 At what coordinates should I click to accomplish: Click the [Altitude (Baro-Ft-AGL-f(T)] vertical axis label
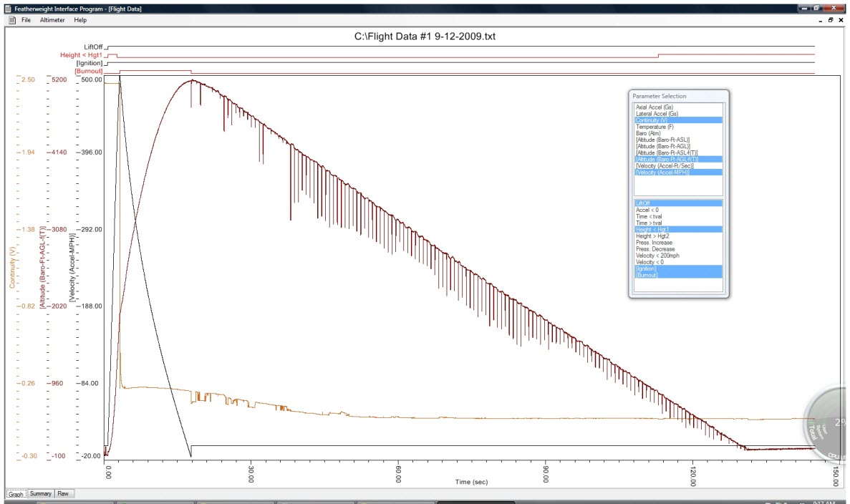[x=42, y=267]
